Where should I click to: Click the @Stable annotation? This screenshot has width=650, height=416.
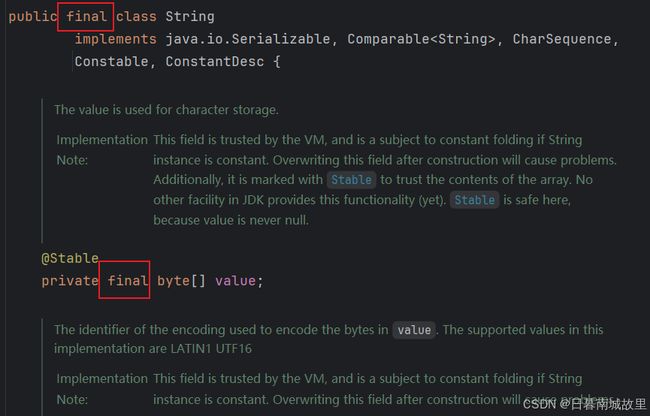click(70, 258)
